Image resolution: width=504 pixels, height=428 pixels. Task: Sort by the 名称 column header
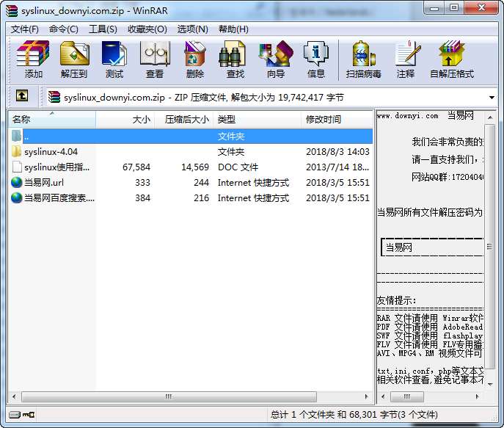[52, 120]
